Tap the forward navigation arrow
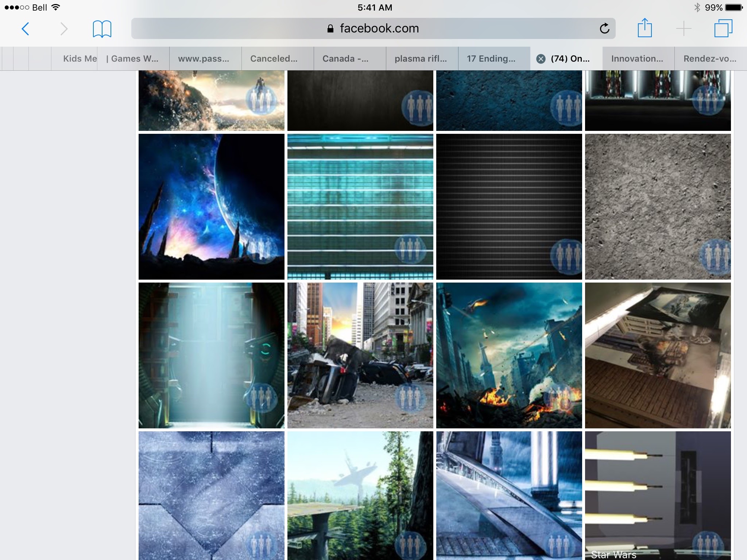 click(64, 28)
